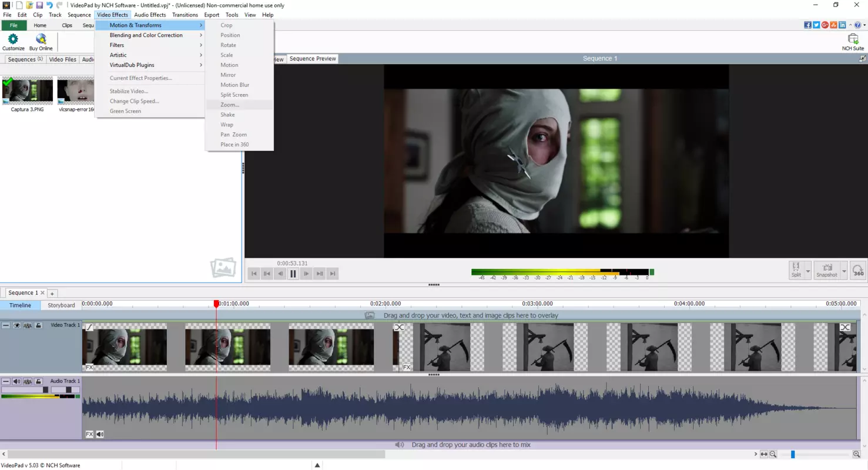The height and width of the screenshot is (470, 868).
Task: Click Audio Track 1 pan slider
Action: 65,390
